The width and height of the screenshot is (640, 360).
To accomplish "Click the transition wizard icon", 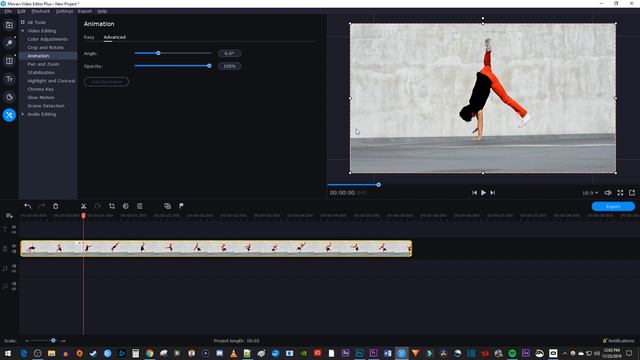I will (167, 206).
